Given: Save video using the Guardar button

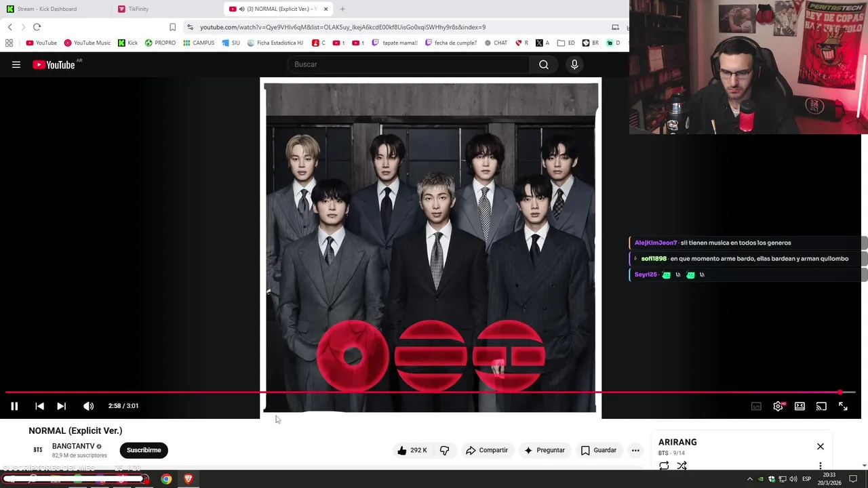Looking at the screenshot, I should [599, 450].
